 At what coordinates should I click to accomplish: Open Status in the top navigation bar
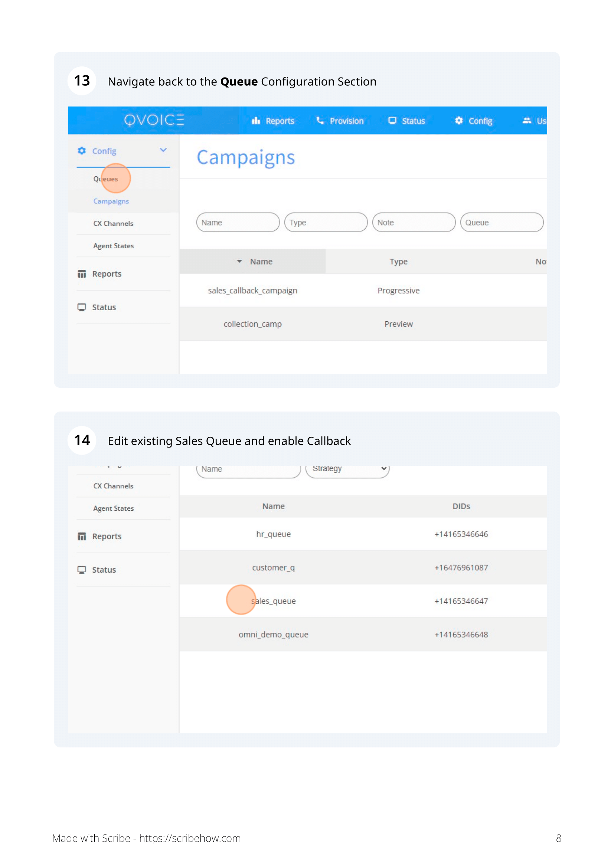pos(413,121)
